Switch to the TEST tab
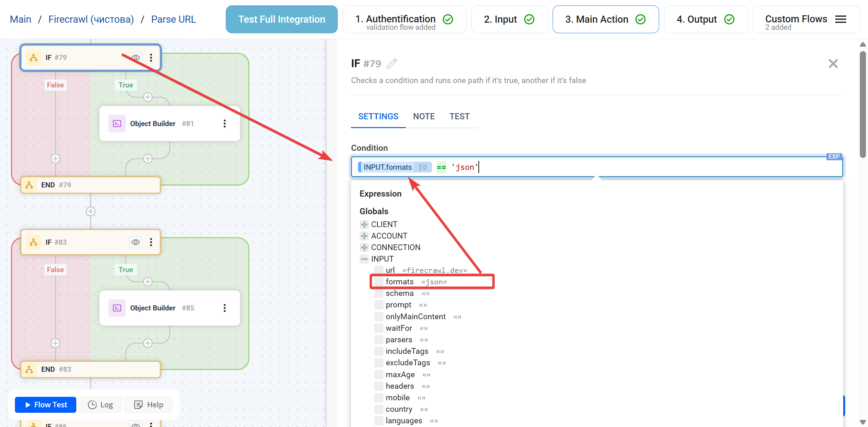Image resolution: width=868 pixels, height=427 pixels. [x=460, y=116]
